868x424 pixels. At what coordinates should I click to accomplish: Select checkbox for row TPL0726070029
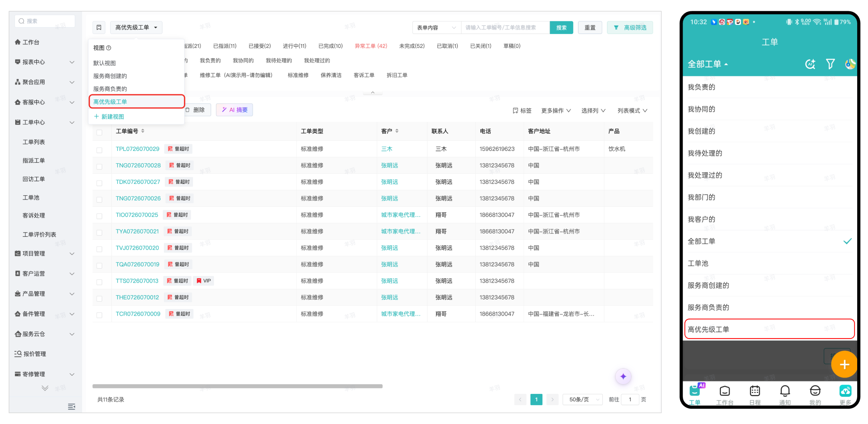[x=99, y=150]
